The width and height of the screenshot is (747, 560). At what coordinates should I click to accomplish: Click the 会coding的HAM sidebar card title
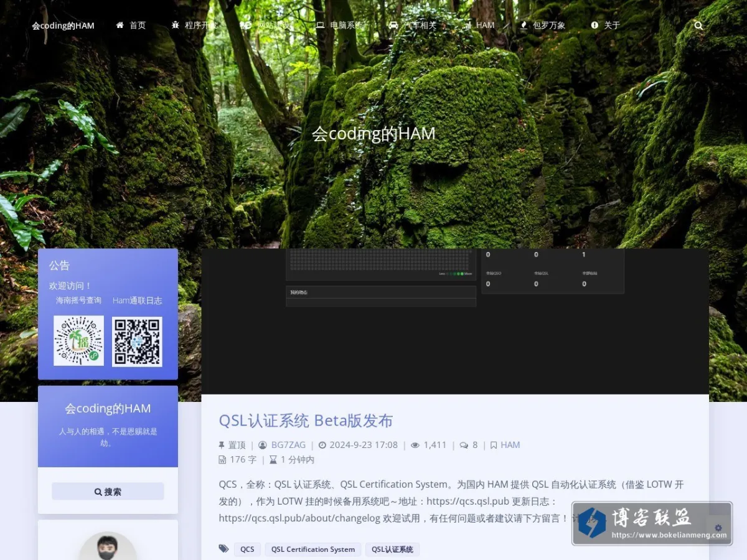pos(108,409)
